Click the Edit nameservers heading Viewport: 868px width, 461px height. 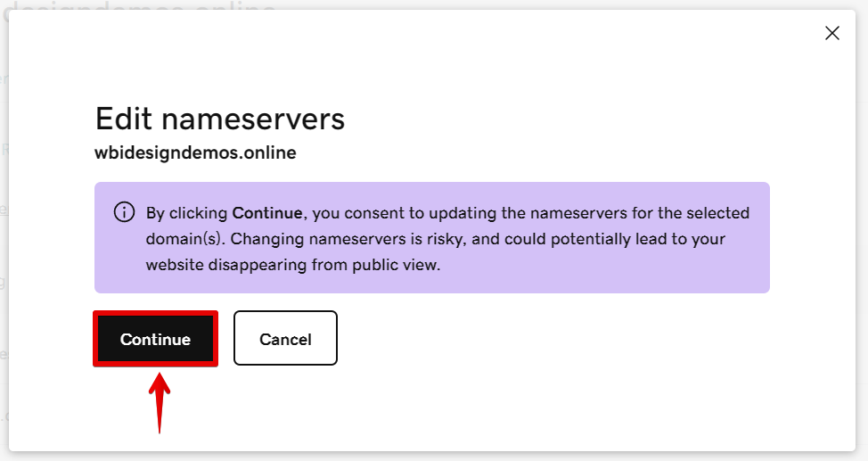pyautogui.click(x=219, y=119)
